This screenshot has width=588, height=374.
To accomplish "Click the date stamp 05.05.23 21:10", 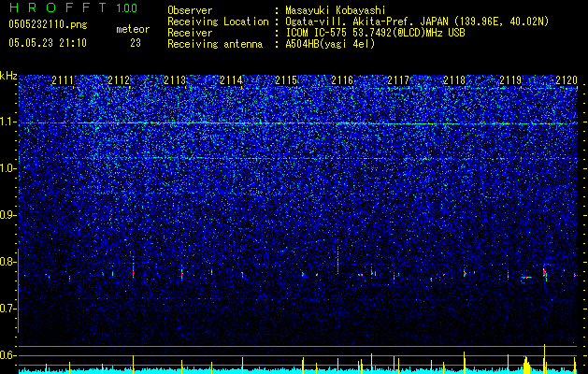I will (48, 43).
